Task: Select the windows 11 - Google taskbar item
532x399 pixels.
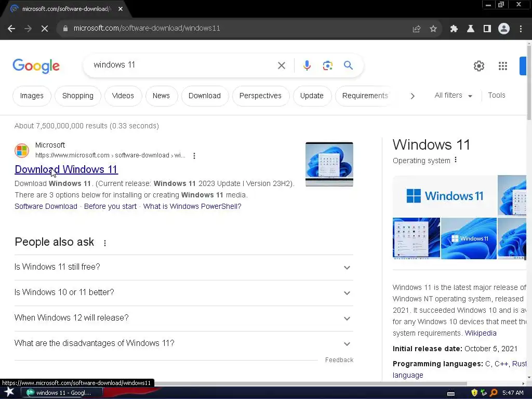Action: point(62,393)
